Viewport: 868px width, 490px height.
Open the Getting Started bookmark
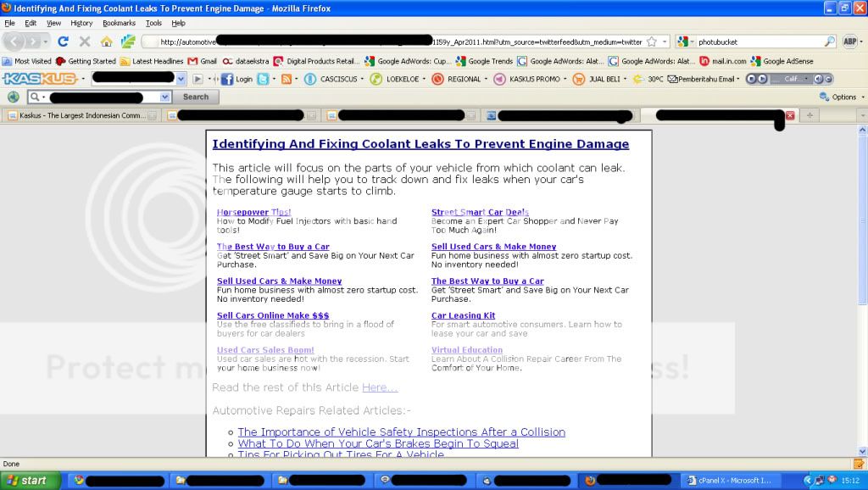[x=86, y=61]
